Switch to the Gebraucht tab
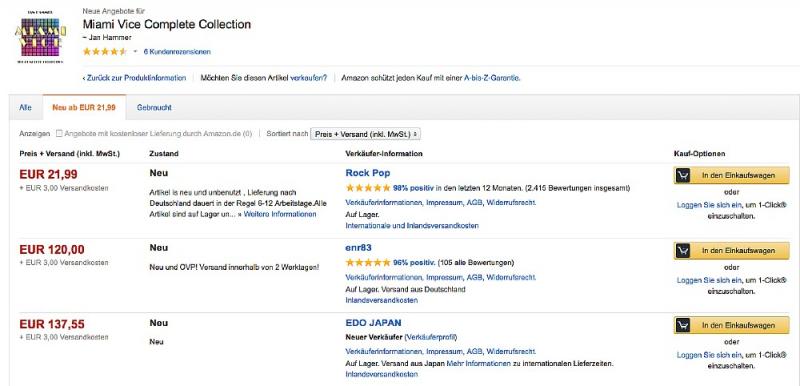This screenshot has height=386, width=800. click(x=154, y=108)
